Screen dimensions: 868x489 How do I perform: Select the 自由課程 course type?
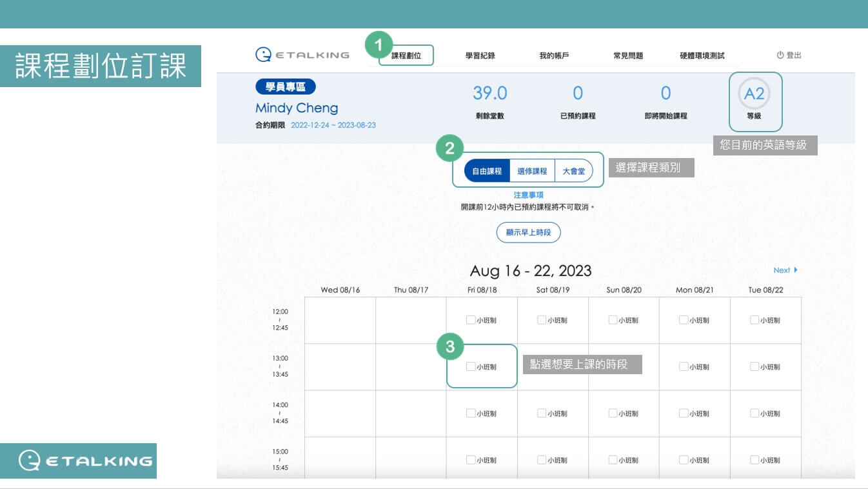[487, 171]
